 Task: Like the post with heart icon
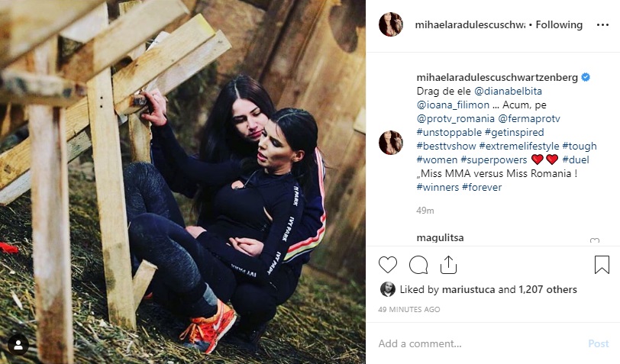[388, 265]
